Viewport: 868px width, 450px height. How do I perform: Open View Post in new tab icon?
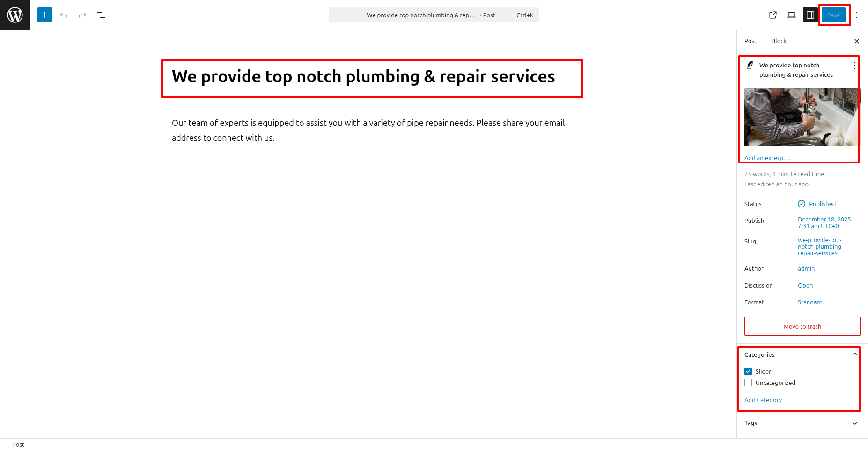(773, 15)
